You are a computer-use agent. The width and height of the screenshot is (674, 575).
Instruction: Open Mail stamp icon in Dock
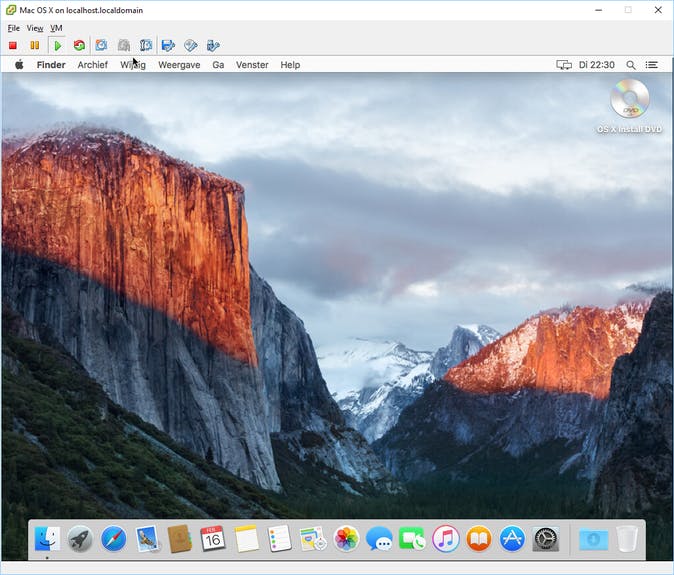pos(147,539)
